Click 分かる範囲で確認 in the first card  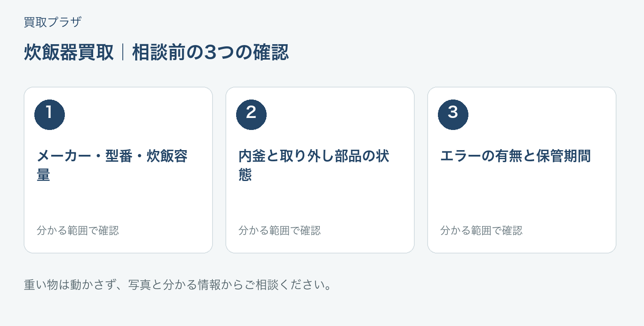78,230
